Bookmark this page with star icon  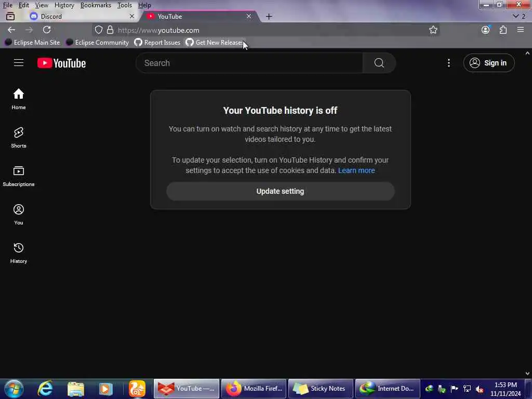(433, 30)
